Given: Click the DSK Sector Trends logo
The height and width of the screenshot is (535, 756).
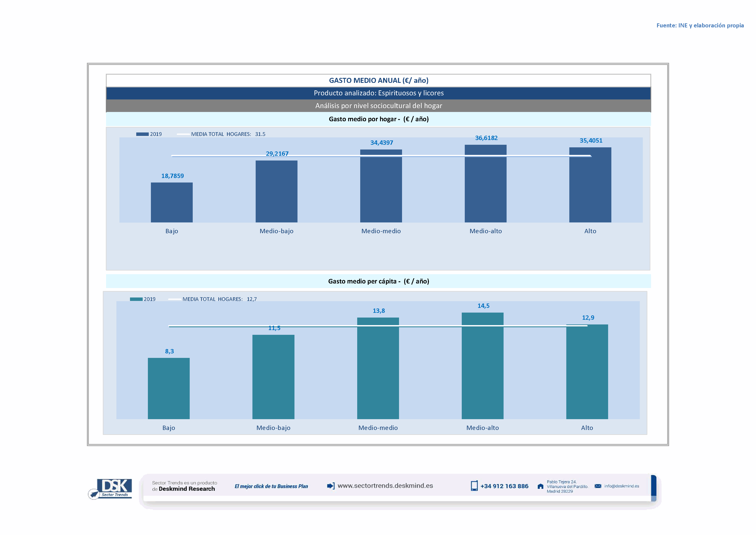Looking at the screenshot, I should [114, 488].
